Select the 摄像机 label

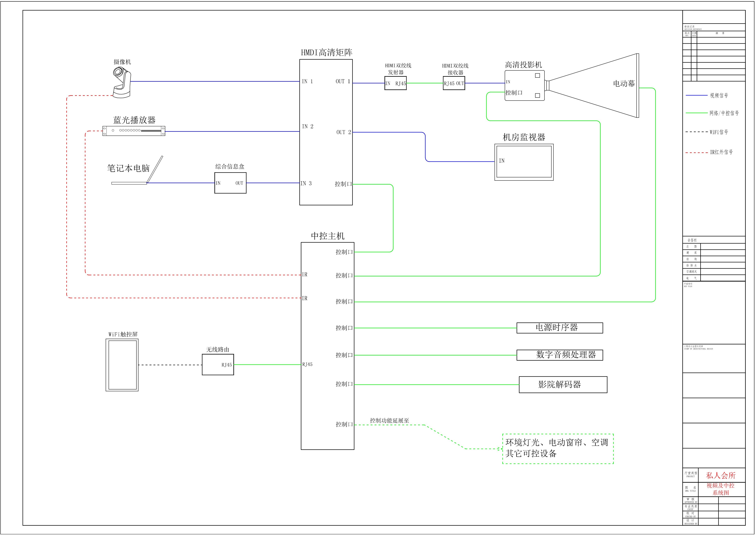point(122,62)
